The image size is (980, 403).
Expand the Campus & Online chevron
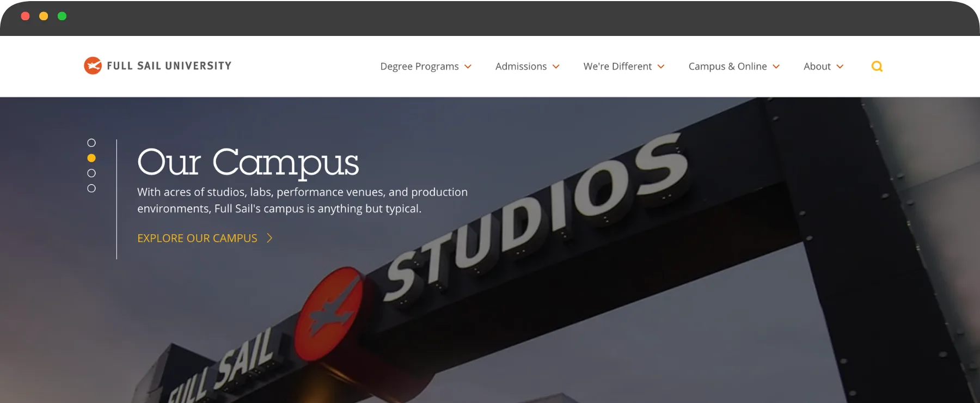776,66
